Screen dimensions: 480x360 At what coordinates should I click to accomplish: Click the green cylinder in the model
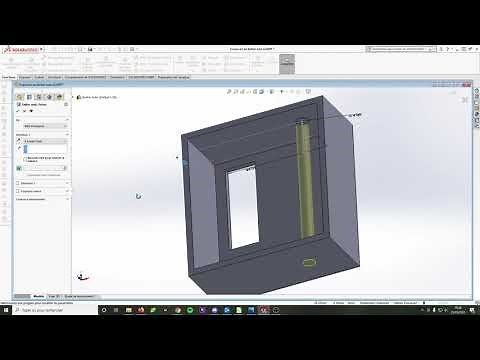tap(306, 180)
